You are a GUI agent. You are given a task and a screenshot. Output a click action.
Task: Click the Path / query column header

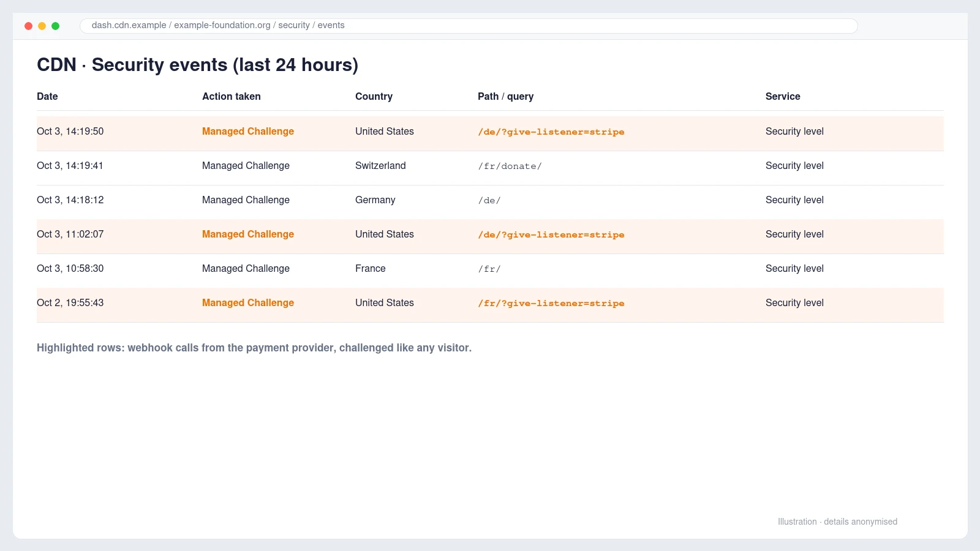click(505, 96)
